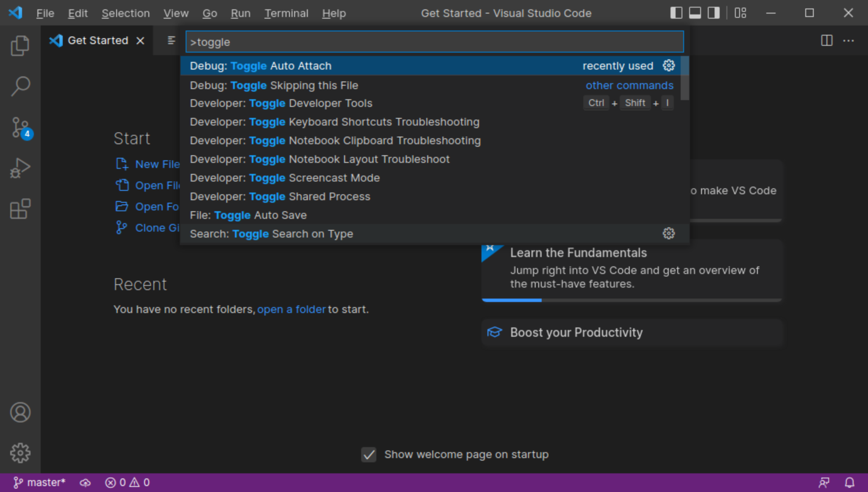Open the Accounts icon at the bottom
The image size is (868, 492).
point(20,412)
